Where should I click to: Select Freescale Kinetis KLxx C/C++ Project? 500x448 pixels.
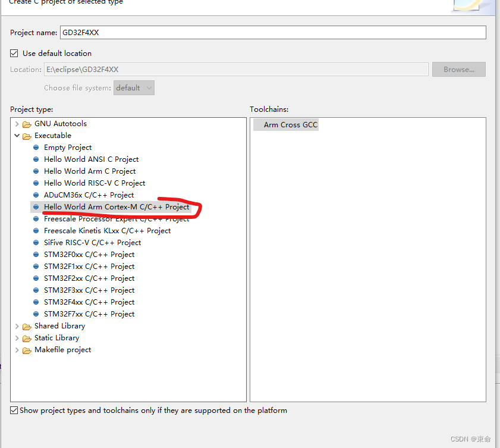tap(107, 231)
